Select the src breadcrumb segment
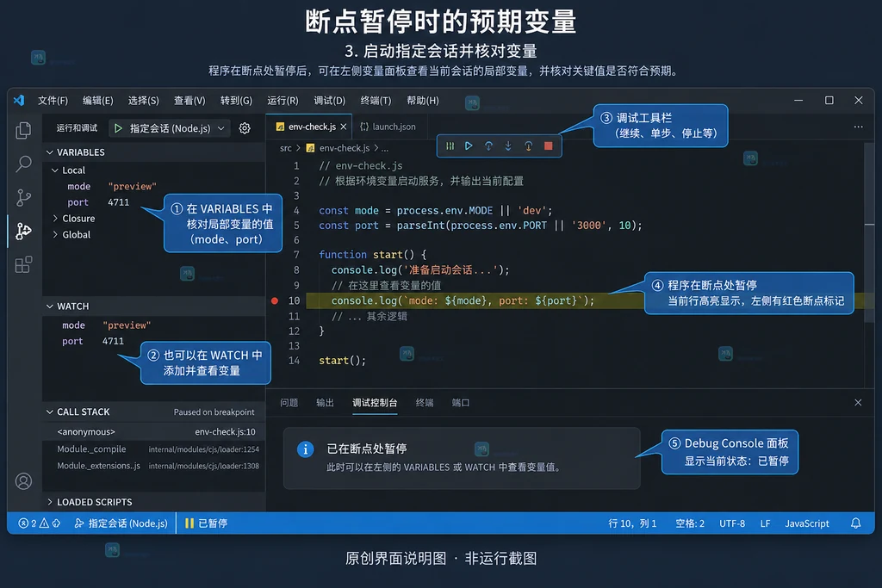Screen dimensions: 882x588 (x=286, y=148)
